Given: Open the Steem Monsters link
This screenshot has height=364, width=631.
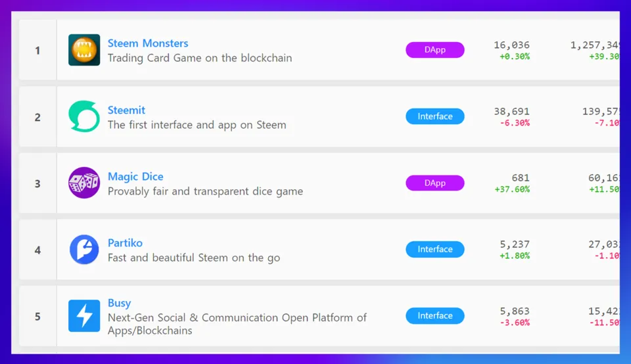Looking at the screenshot, I should 148,43.
